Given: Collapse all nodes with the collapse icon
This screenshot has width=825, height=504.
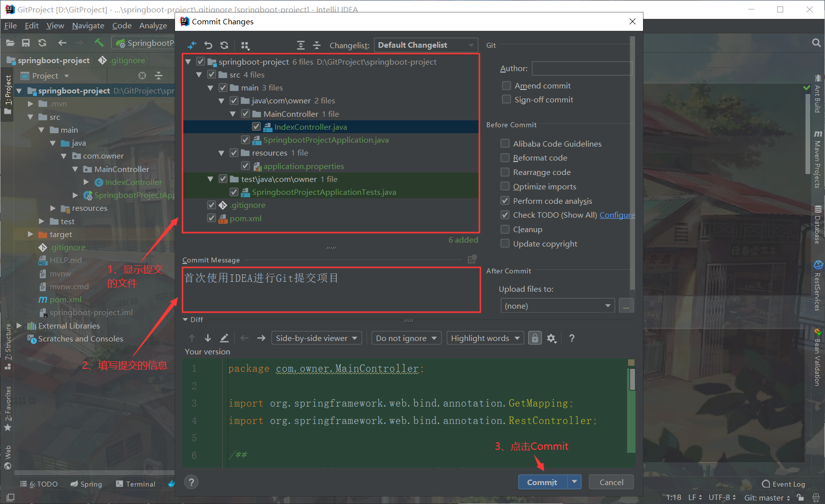Looking at the screenshot, I should pyautogui.click(x=317, y=45).
